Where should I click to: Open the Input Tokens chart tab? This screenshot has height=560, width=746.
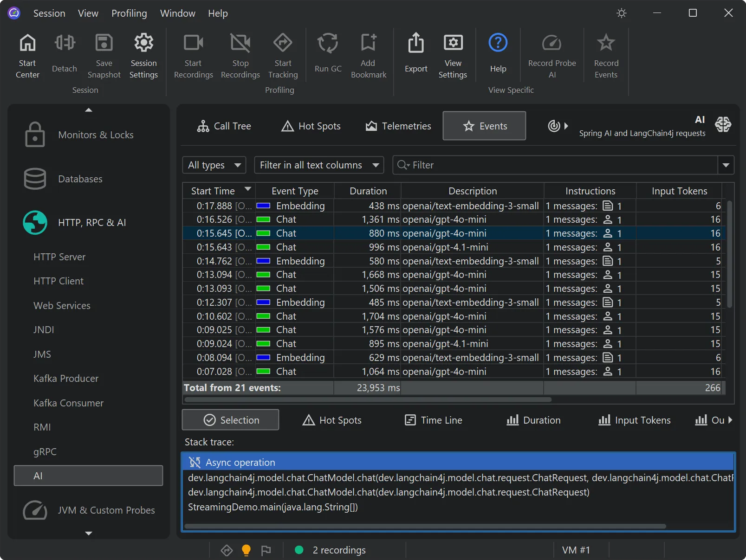tap(634, 420)
